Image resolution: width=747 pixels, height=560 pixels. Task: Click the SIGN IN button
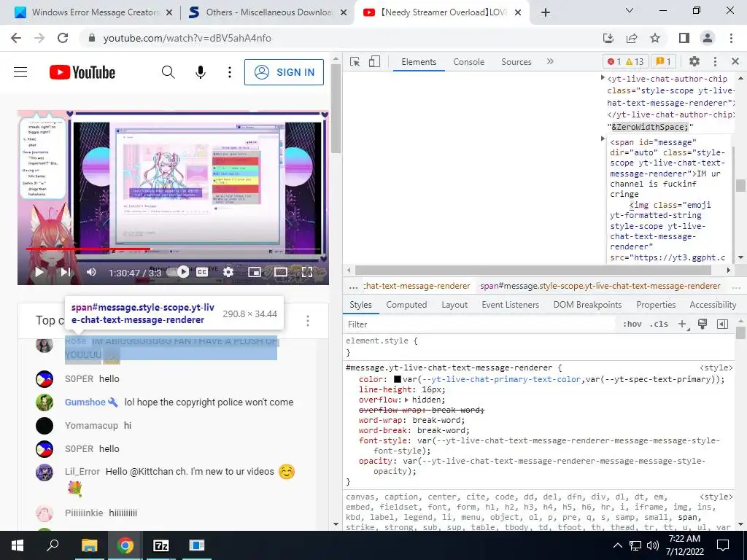point(284,72)
